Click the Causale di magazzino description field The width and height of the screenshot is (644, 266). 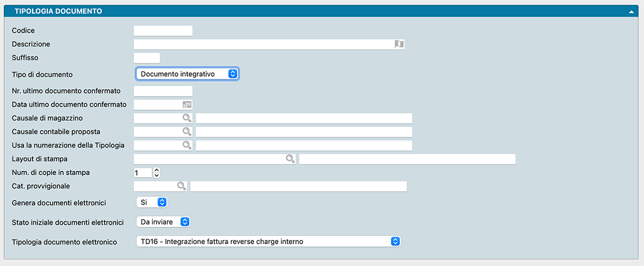tap(304, 118)
